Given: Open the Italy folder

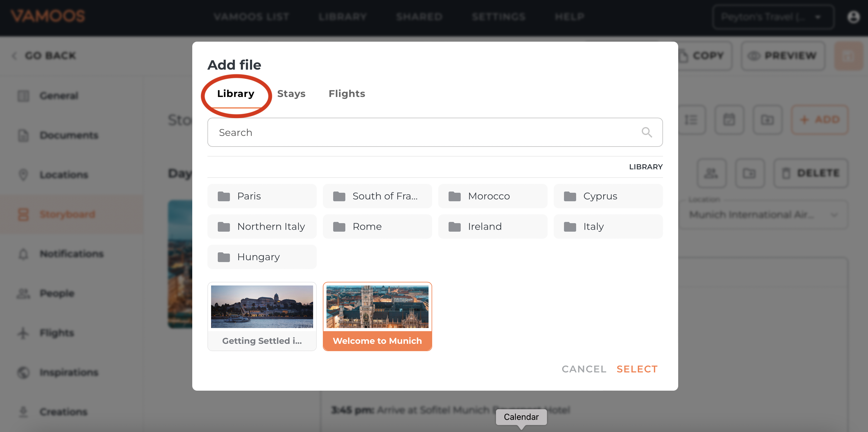Looking at the screenshot, I should (607, 226).
